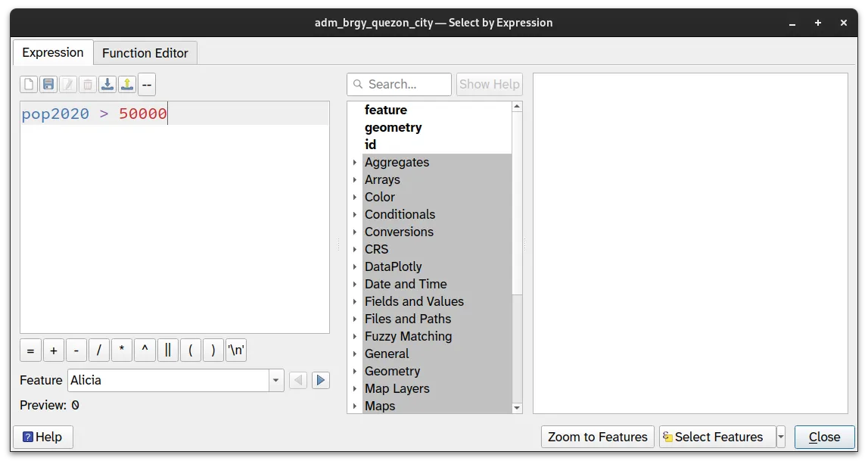868x464 pixels.
Task: Save expression with the floppy disk icon
Action: 48,85
